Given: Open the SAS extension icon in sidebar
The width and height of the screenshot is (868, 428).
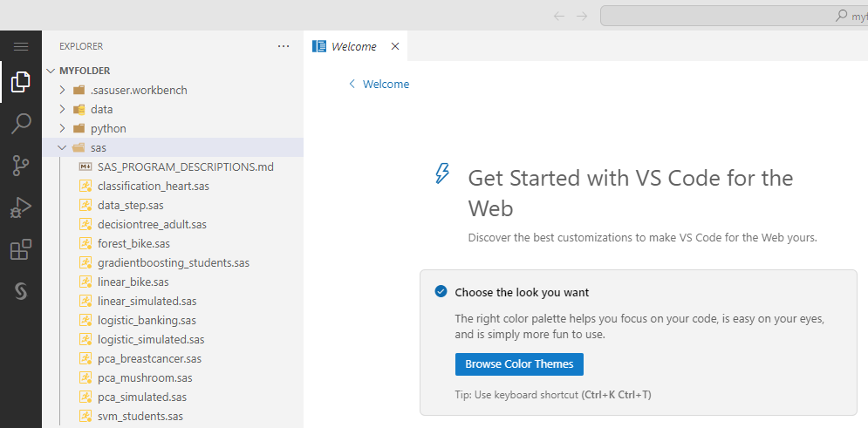Looking at the screenshot, I should [21, 292].
